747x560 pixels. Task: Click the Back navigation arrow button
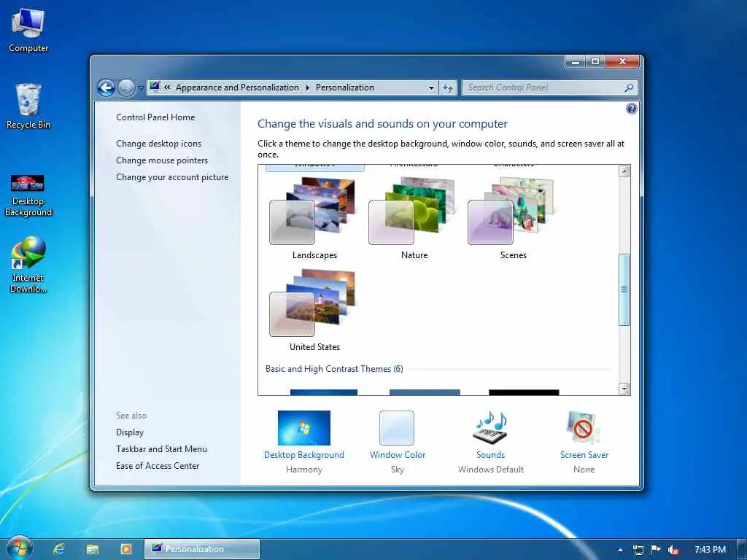point(107,87)
